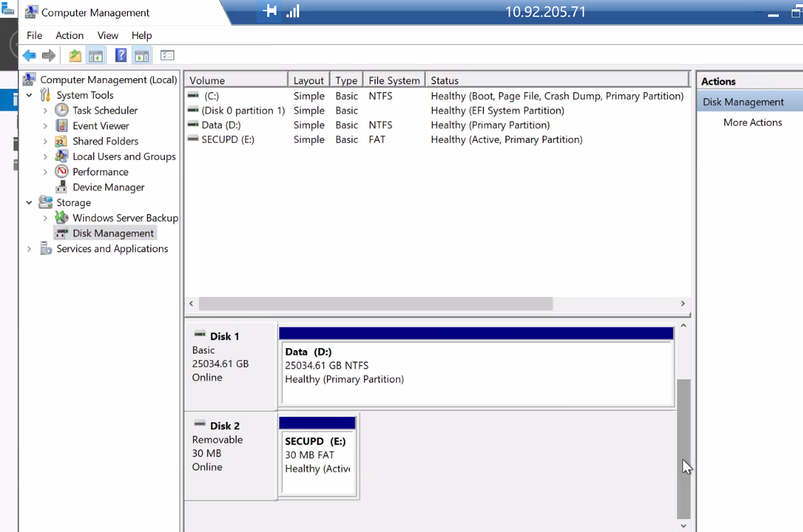Select the SECUPD (E:) partition block
The image size is (803, 532).
pyautogui.click(x=318, y=456)
